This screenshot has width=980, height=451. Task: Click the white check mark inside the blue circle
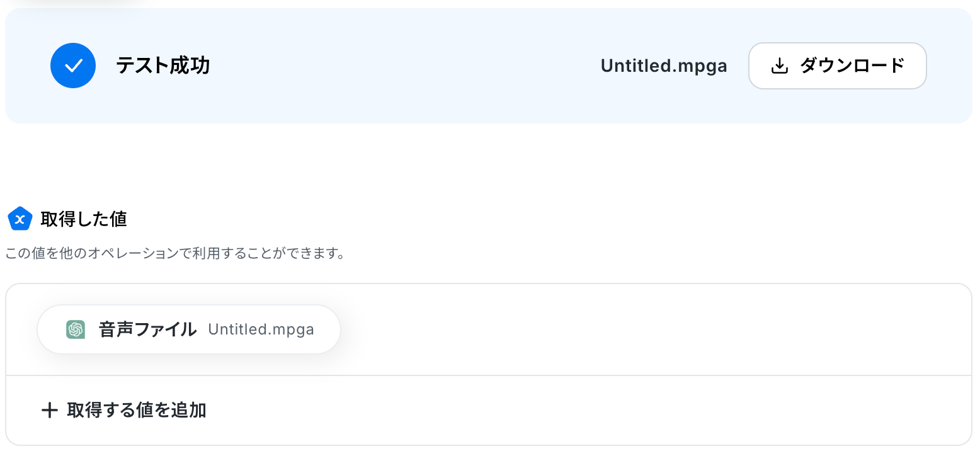[74, 66]
